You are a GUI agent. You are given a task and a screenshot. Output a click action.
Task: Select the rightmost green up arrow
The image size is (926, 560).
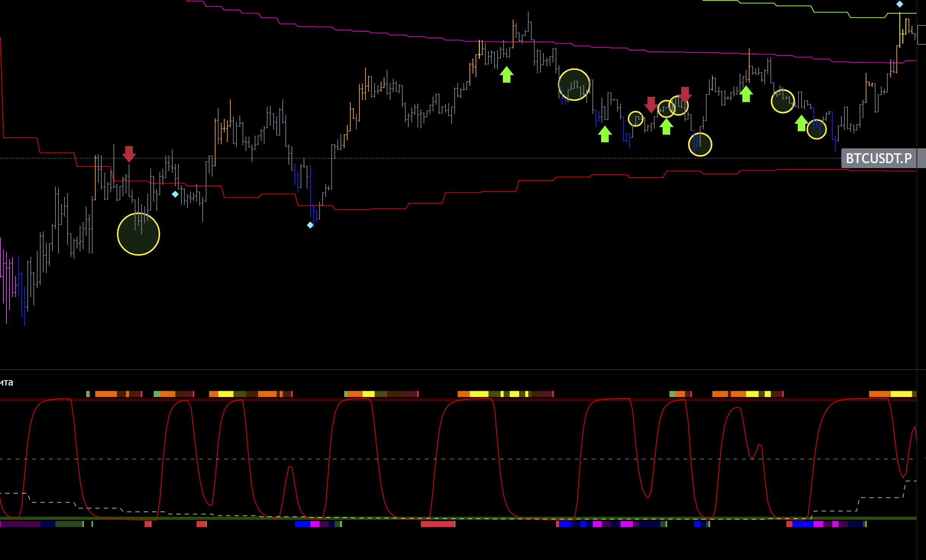pyautogui.click(x=801, y=123)
